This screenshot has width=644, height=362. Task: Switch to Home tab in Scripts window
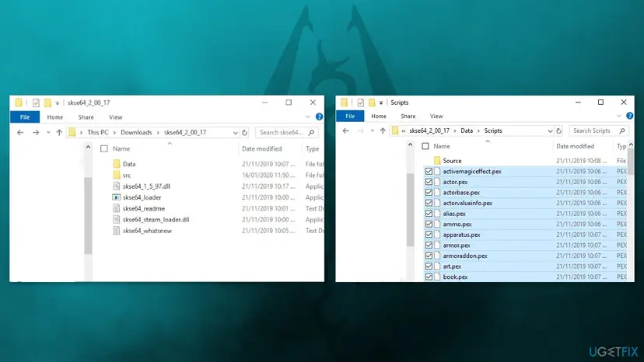pyautogui.click(x=379, y=117)
